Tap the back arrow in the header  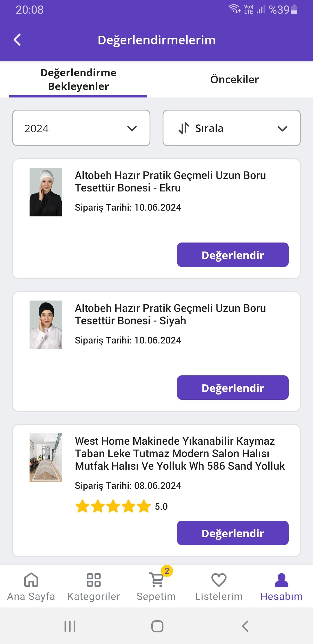tap(17, 40)
